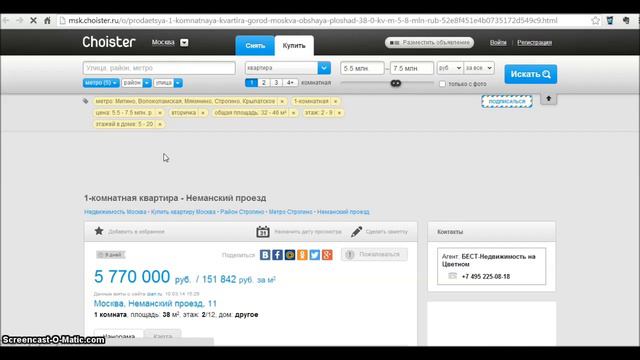The image size is (640, 360).
Task: Click the maximum price field 7.5 млн
Action: coord(412,68)
